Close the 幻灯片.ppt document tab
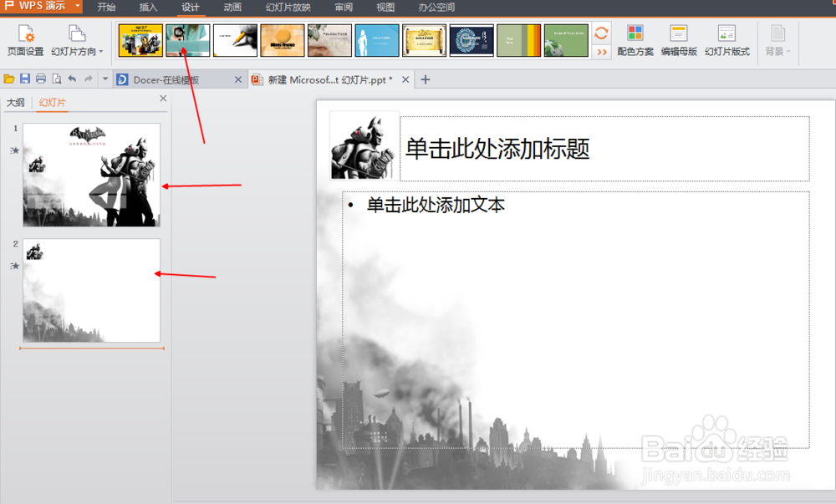Viewport: 836px width, 504px height. pyautogui.click(x=405, y=79)
